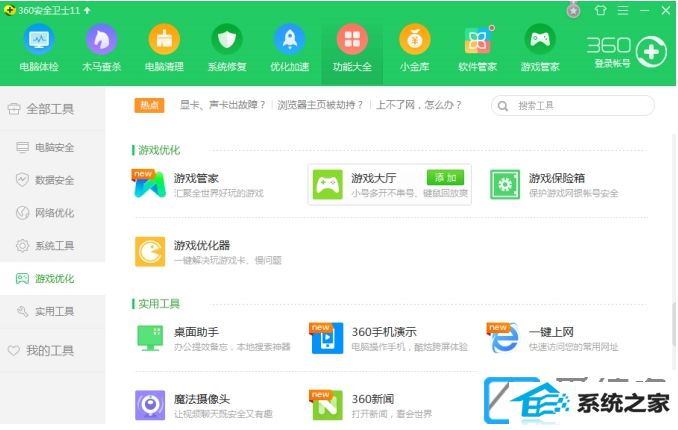The height and width of the screenshot is (430, 678).
Task: Select 全部工具 in the sidebar
Action: tap(52, 109)
